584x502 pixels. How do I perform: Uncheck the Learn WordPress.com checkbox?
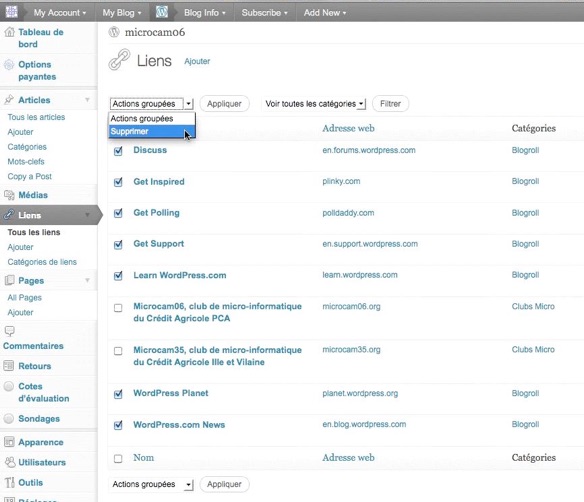[118, 276]
